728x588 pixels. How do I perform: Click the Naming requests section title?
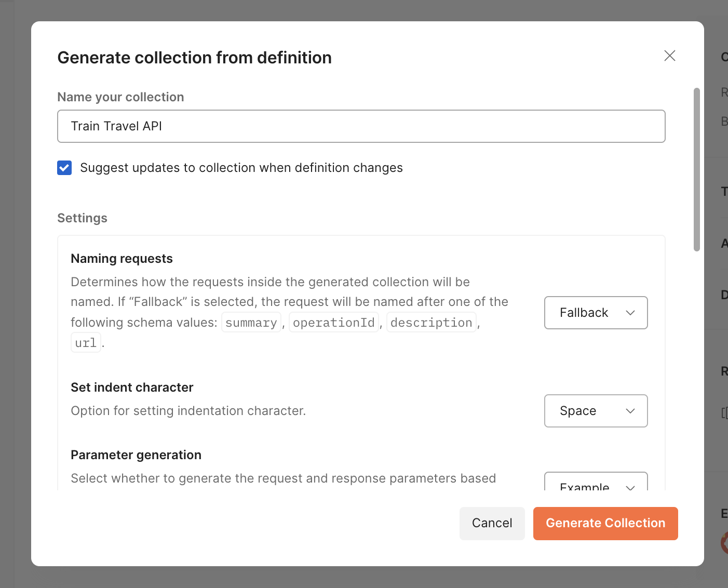122,258
